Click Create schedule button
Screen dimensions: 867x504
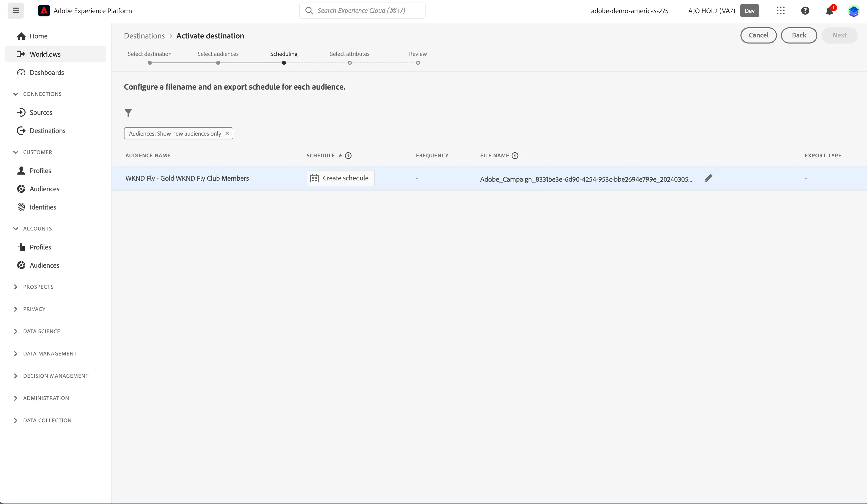(x=341, y=178)
